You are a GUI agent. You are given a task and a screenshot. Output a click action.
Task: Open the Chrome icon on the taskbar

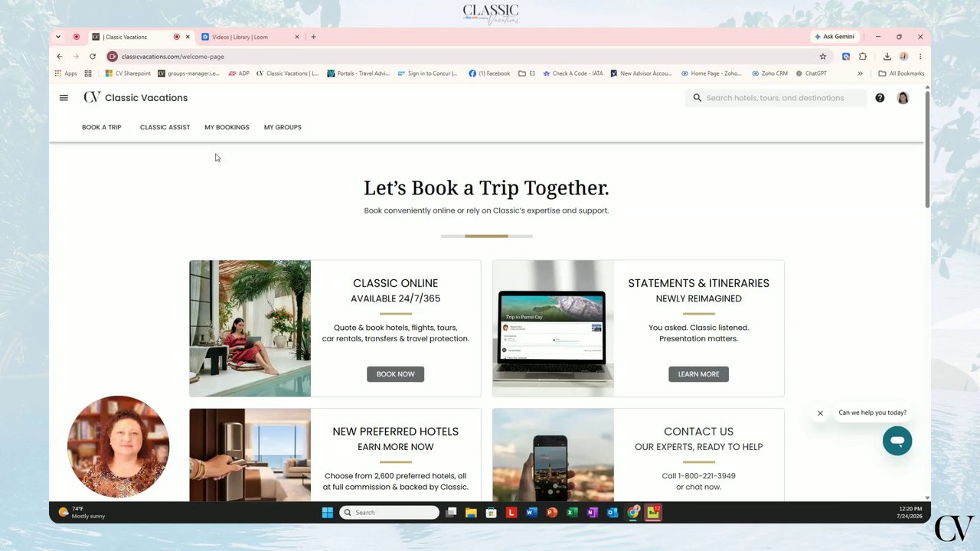[x=633, y=513]
